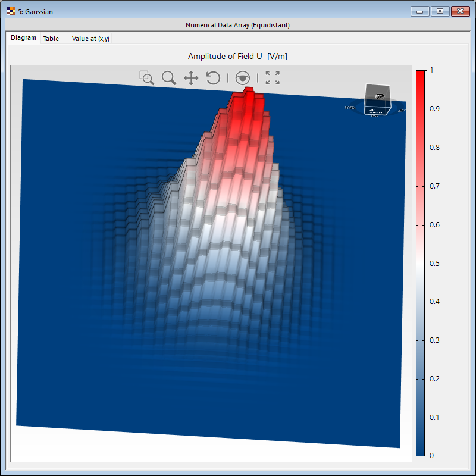Click the left rotation arrow beside orientation cube
This screenshot has height=476, width=476.
350,108
